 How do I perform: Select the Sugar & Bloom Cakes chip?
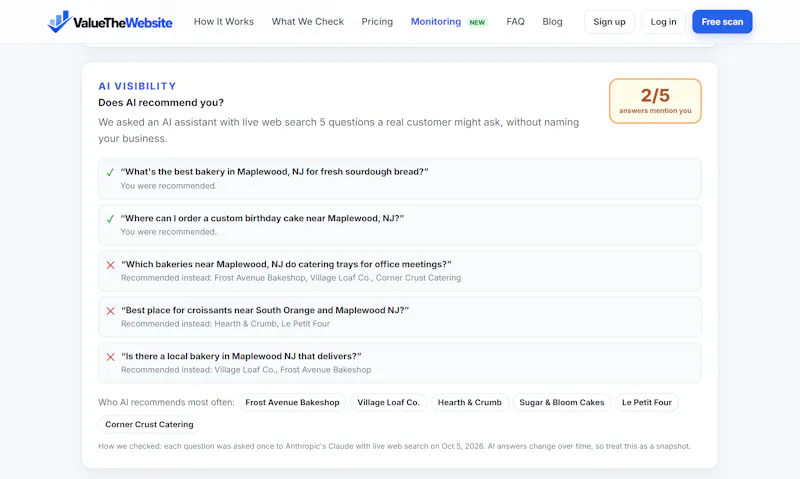pos(562,402)
